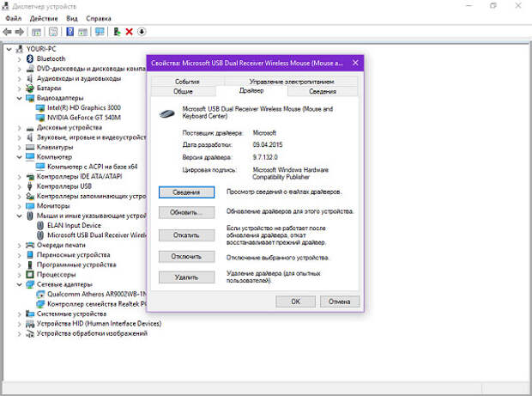The width and height of the screenshot is (532, 396).
Task: Expand the Устройства HID category
Action: coord(20,324)
